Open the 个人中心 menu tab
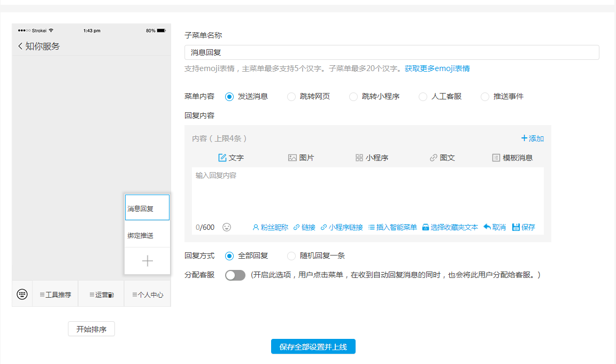Image resolution: width=616 pixels, height=364 pixels. pos(147,293)
